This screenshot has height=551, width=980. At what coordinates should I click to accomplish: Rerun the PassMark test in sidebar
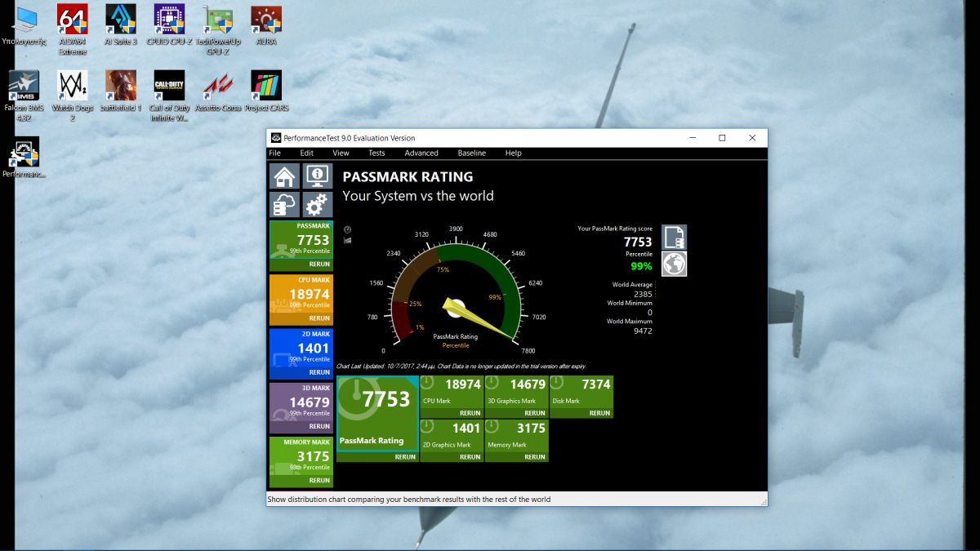tap(319, 264)
